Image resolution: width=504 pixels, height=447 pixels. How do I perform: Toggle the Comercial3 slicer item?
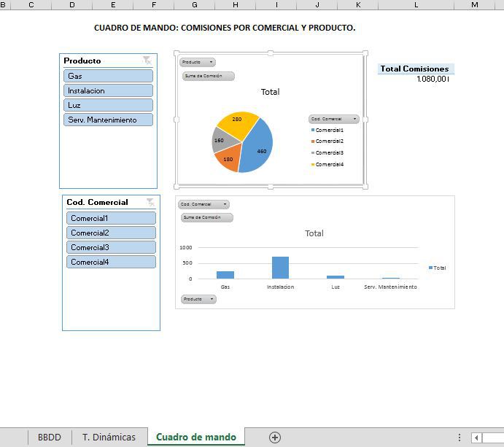111,247
